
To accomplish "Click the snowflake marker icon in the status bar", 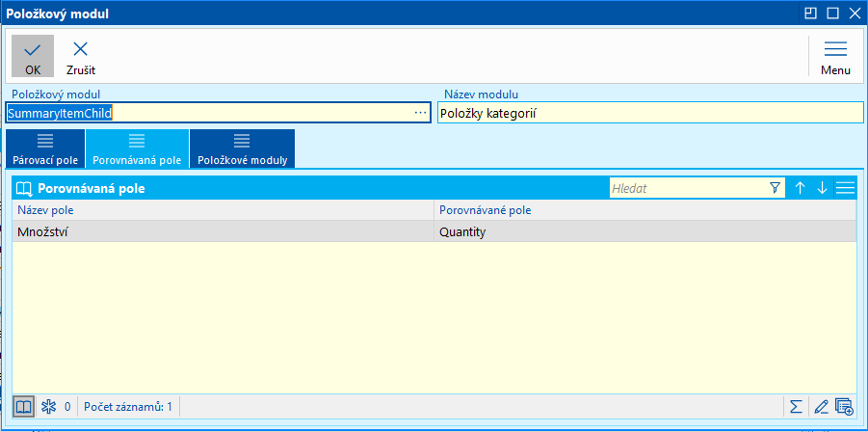I will pos(49,407).
